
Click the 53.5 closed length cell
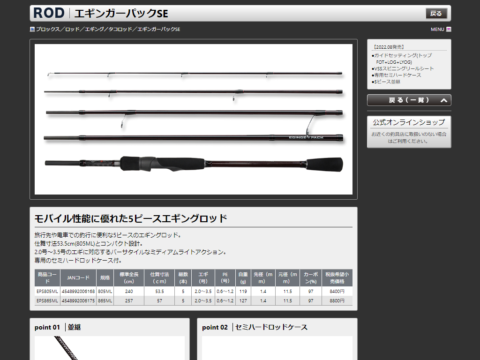(160, 291)
